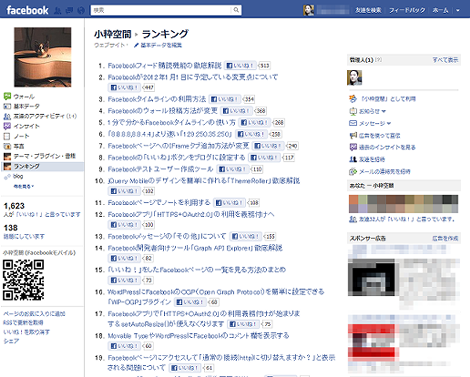The width and height of the screenshot is (470, 377).
Task: Open the fifth ranked article link
Action: 172,123
